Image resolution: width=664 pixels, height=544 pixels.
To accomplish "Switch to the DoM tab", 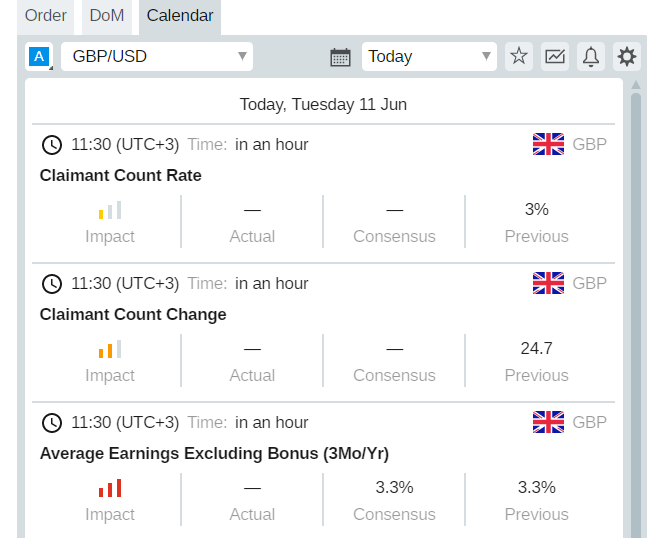I will (107, 16).
